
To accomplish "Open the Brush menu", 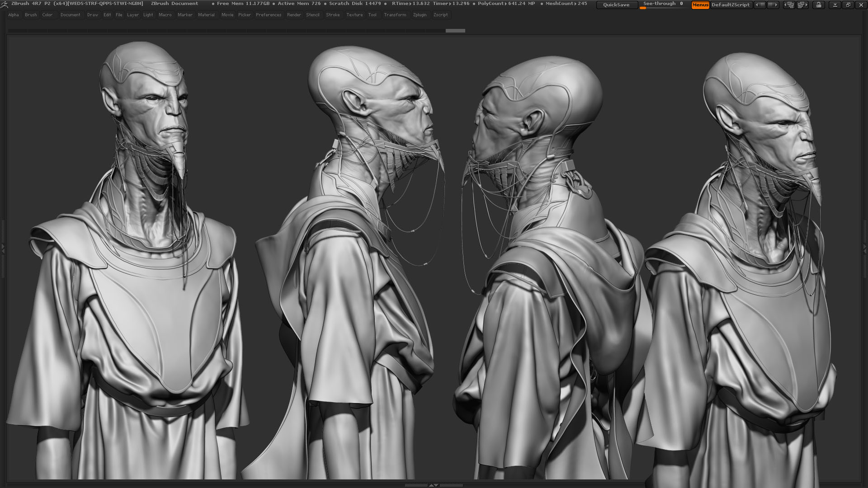I will [x=31, y=15].
